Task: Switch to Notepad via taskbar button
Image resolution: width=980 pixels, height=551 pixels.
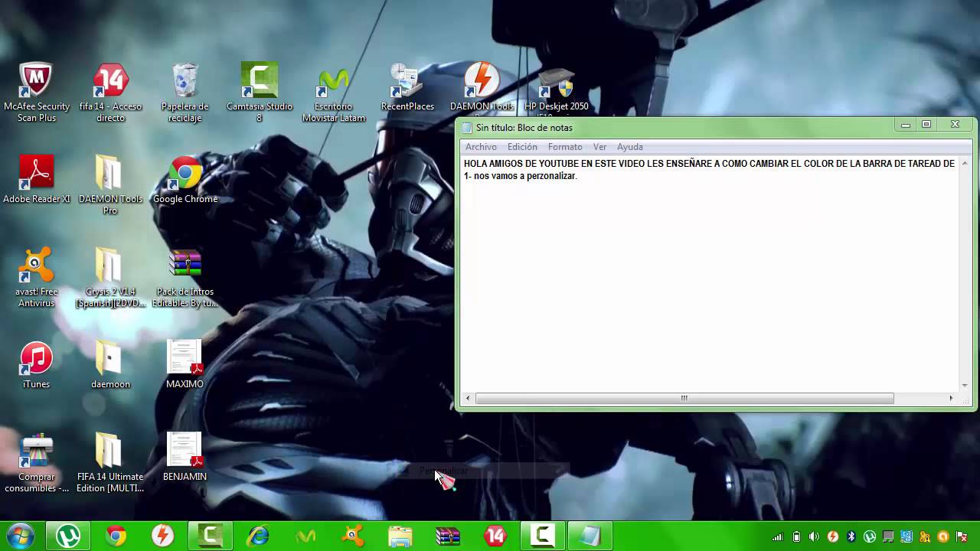Action: tap(590, 536)
